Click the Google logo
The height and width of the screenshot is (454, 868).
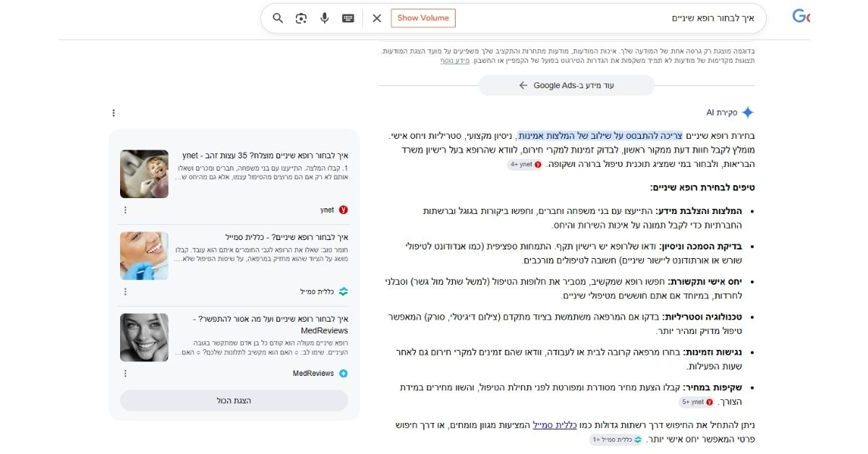(801, 17)
